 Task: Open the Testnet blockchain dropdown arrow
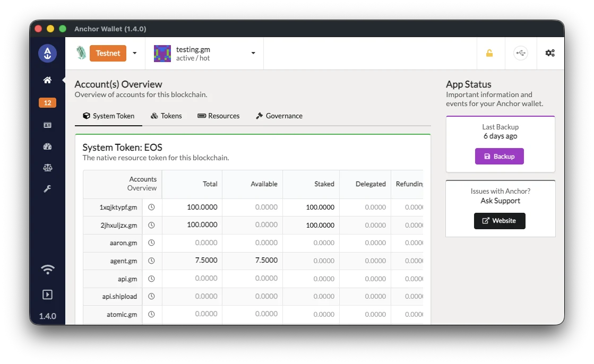point(134,53)
